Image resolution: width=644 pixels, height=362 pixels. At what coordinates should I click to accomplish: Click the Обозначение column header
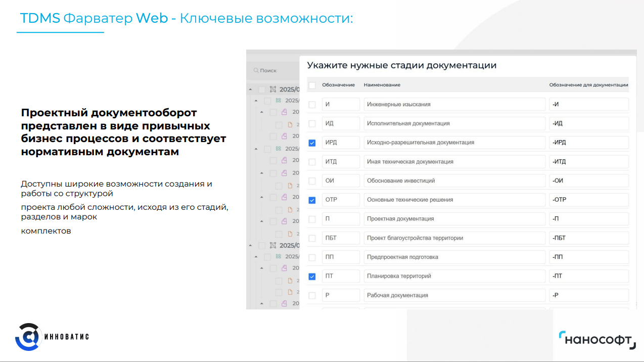click(x=339, y=85)
